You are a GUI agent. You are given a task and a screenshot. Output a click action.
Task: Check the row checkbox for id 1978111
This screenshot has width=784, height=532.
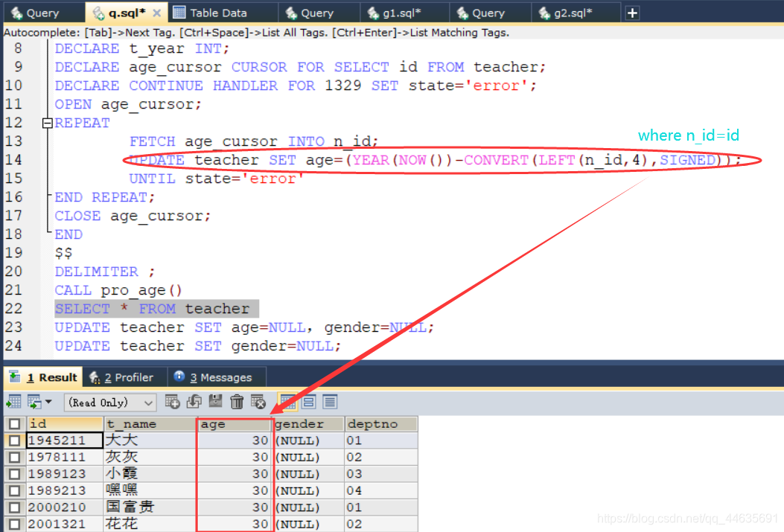14,457
